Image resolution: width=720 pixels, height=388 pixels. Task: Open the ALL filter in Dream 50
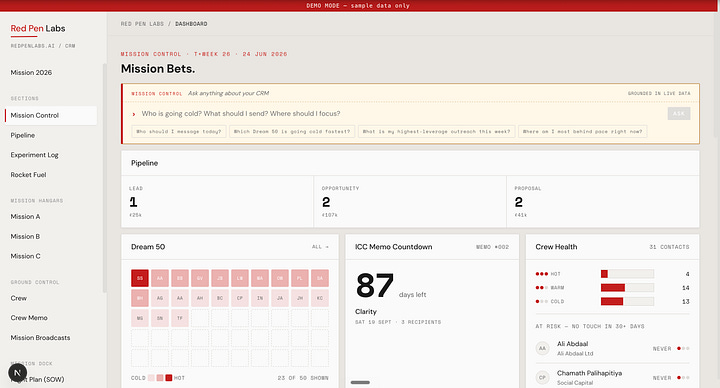320,247
